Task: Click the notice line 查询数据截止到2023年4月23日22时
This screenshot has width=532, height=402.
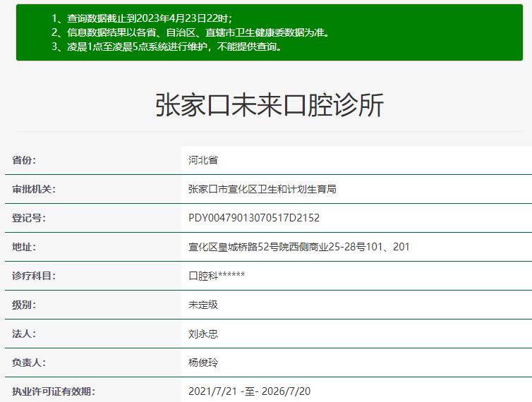Action: click(x=142, y=18)
